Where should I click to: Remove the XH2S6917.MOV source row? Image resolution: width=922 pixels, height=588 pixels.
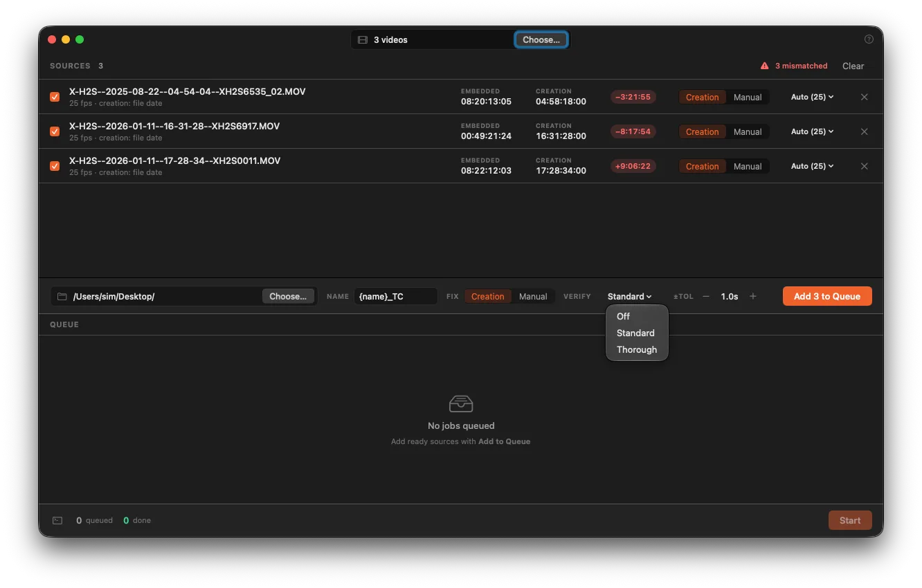click(x=864, y=131)
